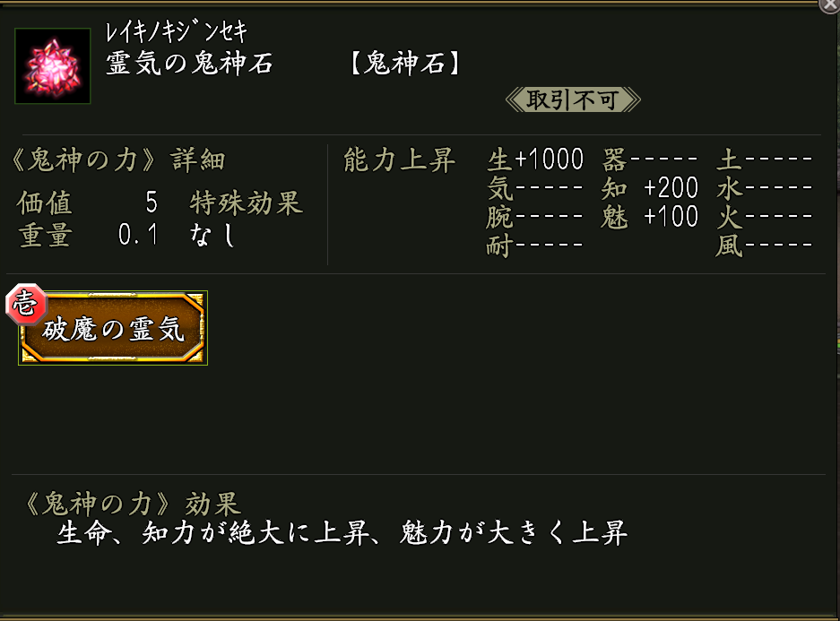
Task: Select the 《鬼神の力》詳細 header
Action: 117,161
